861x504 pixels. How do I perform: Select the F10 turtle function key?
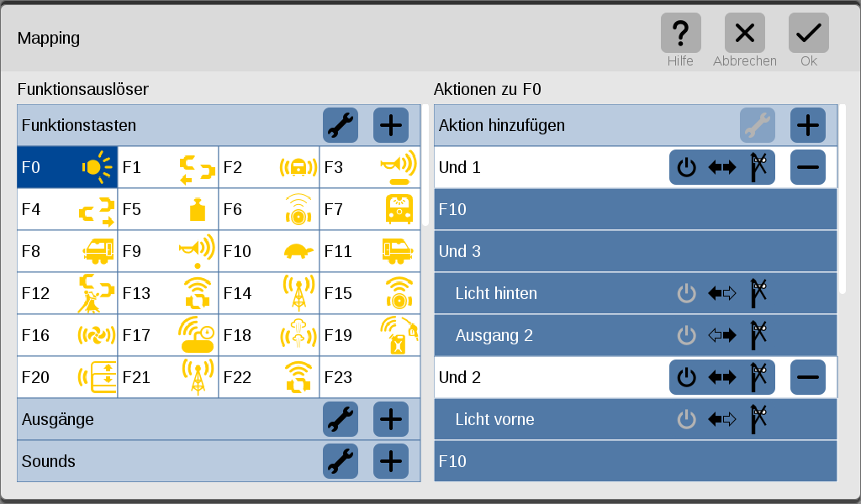(269, 251)
